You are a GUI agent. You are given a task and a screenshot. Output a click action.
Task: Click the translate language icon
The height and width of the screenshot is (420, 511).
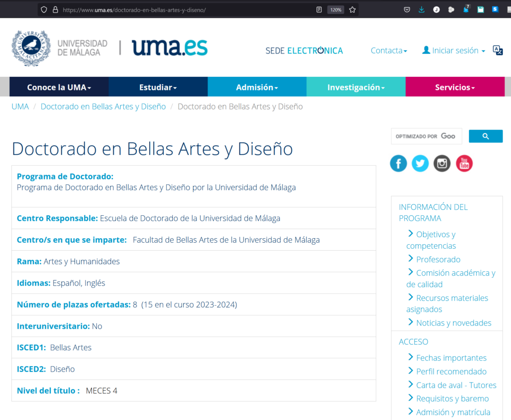[x=498, y=50]
